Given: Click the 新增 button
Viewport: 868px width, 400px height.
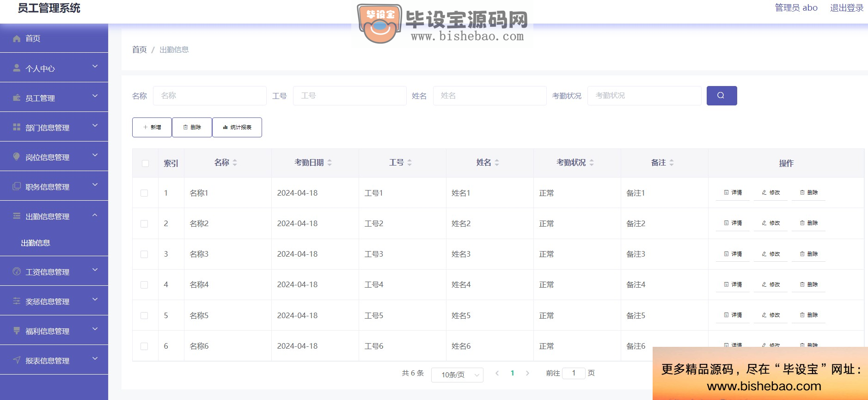Looking at the screenshot, I should 152,127.
